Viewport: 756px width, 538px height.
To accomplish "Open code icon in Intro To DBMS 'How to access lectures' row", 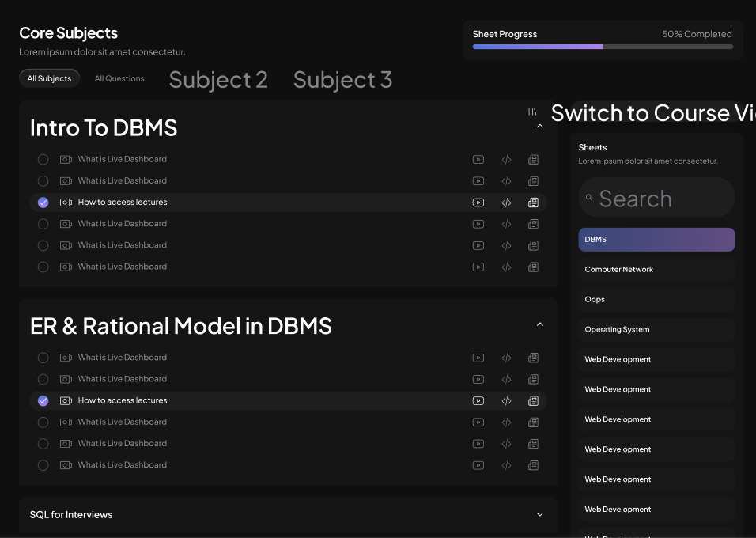I will tap(506, 203).
